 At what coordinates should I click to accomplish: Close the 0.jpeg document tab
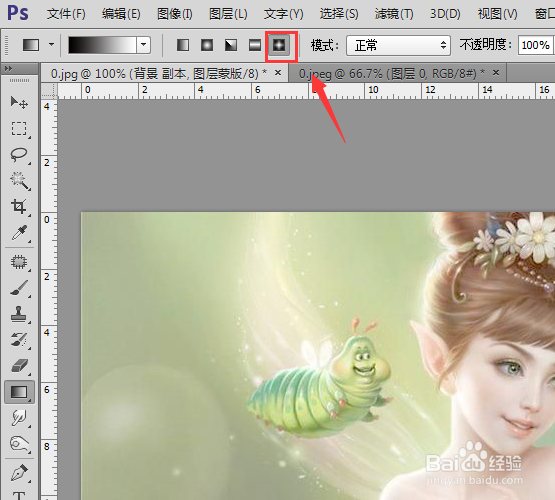point(496,73)
